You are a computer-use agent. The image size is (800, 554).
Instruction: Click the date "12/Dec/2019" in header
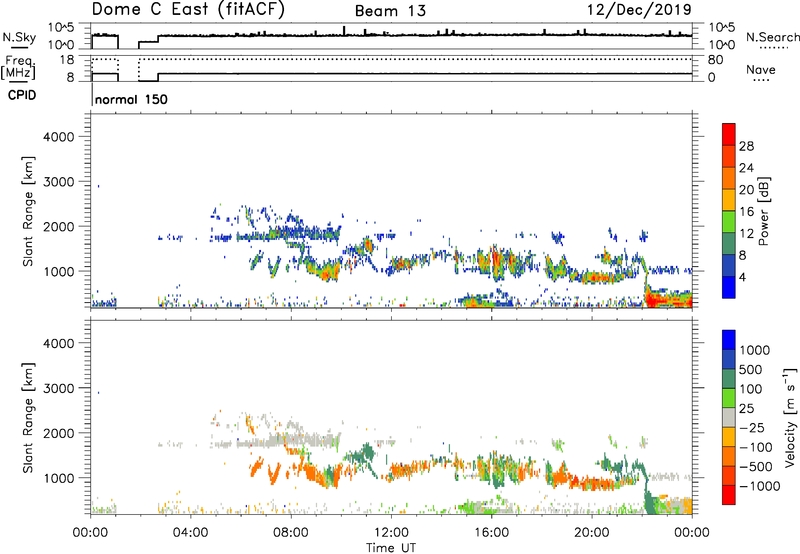[639, 9]
